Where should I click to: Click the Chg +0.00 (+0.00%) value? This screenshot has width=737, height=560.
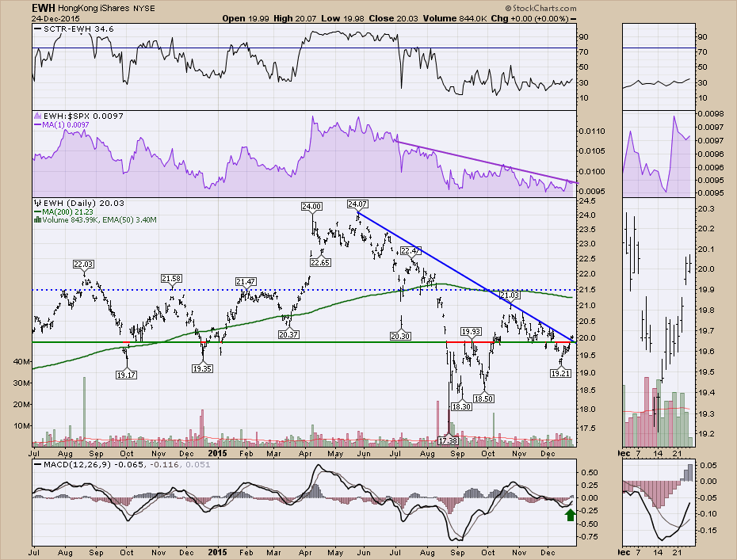529,18
